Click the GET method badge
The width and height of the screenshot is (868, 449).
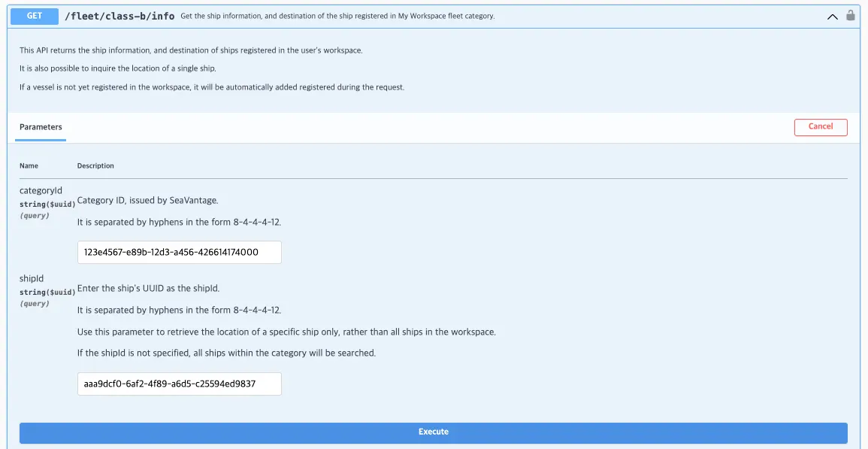click(x=35, y=16)
